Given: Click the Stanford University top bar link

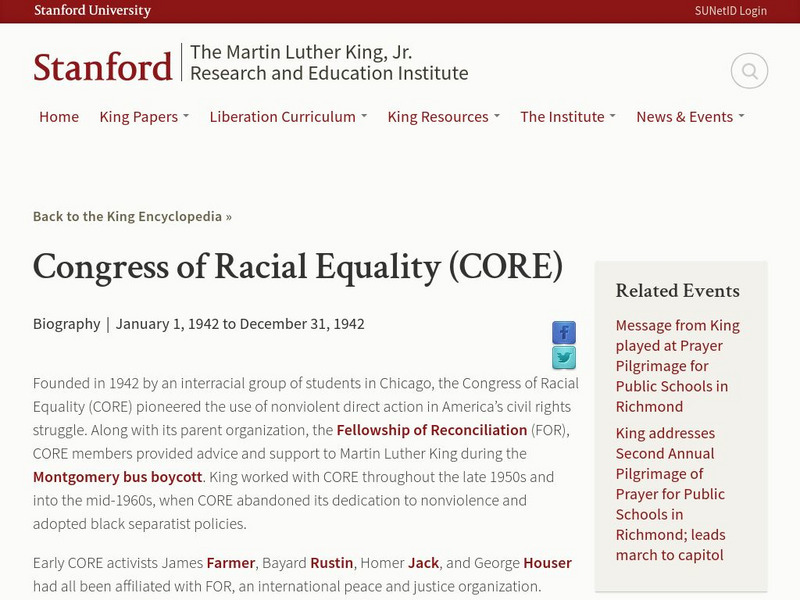Looking at the screenshot, I should click(x=92, y=10).
